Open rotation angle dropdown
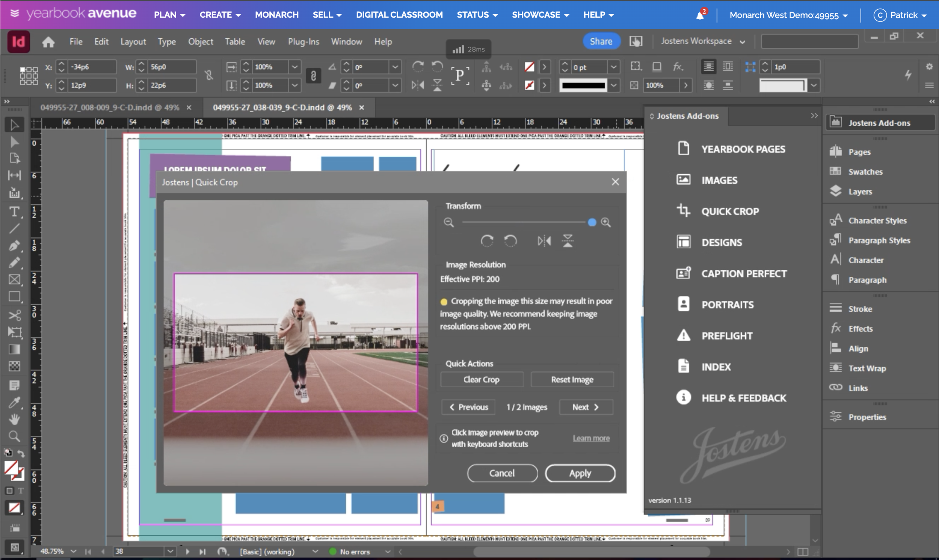This screenshot has width=939, height=560. pyautogui.click(x=395, y=67)
